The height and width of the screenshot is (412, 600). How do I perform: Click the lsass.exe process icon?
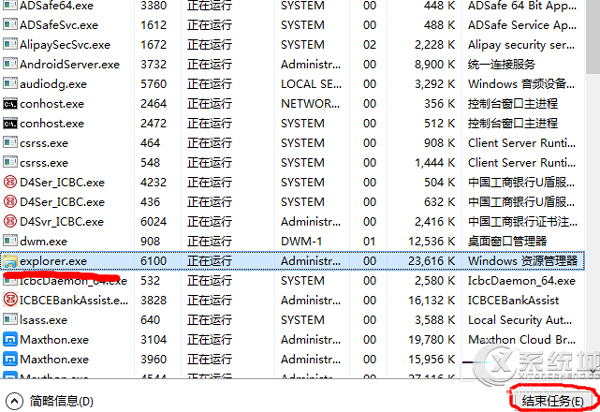click(x=10, y=320)
